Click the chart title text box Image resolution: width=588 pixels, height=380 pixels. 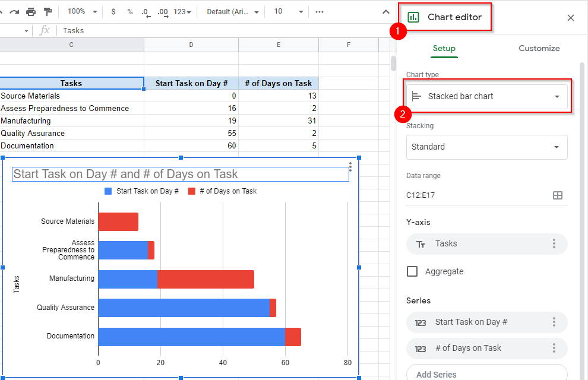(180, 174)
